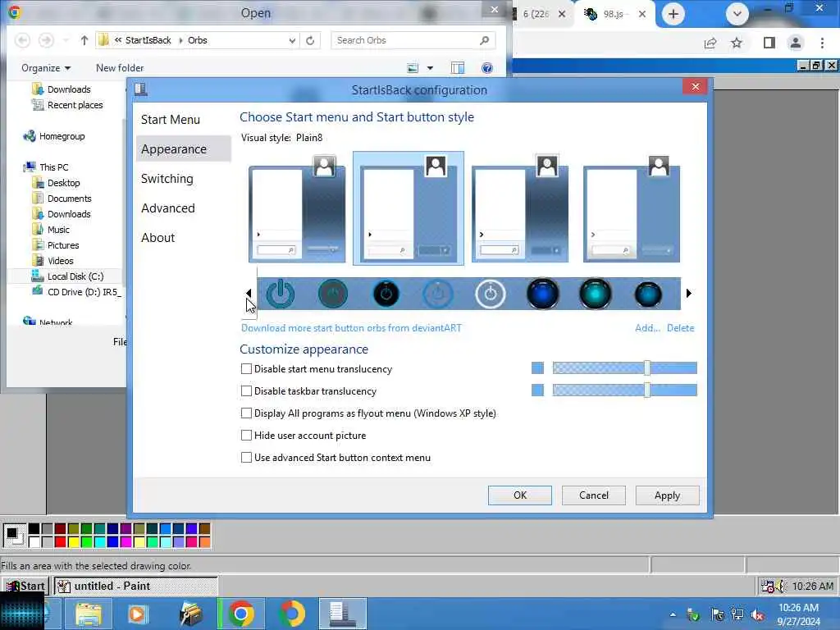Pick the white-ringed power orb
The height and width of the screenshot is (630, 840).
point(491,294)
